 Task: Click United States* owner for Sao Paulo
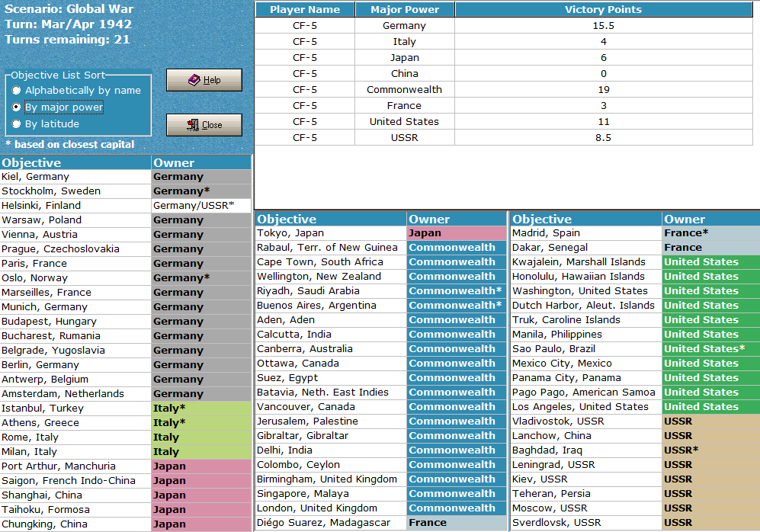coord(711,349)
